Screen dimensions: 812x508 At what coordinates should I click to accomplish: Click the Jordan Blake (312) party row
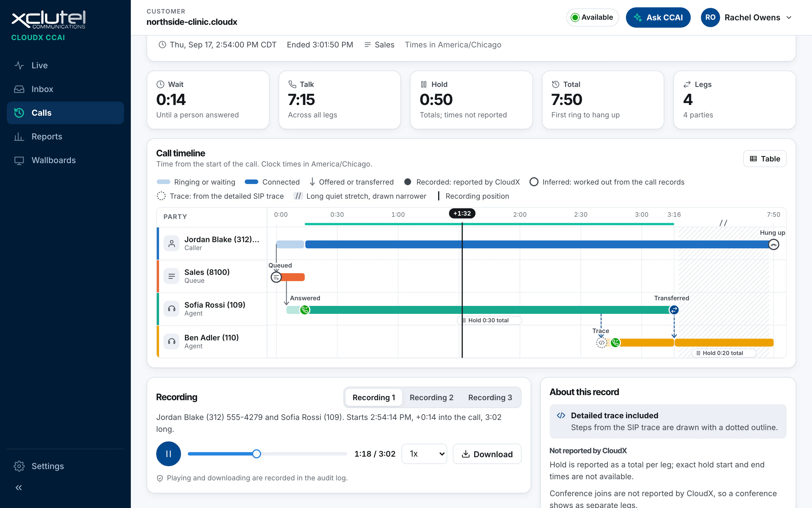pos(212,243)
